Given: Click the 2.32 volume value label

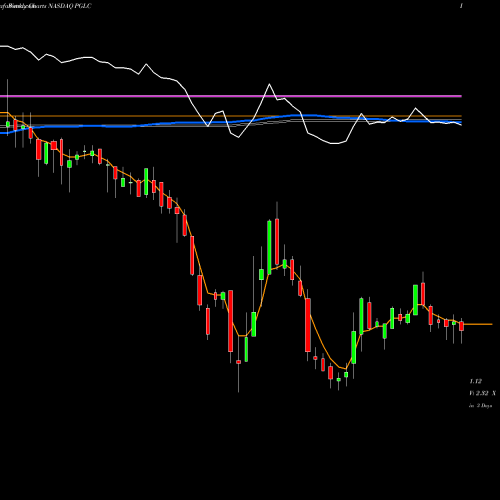Looking at the screenshot, I should point(482,393).
